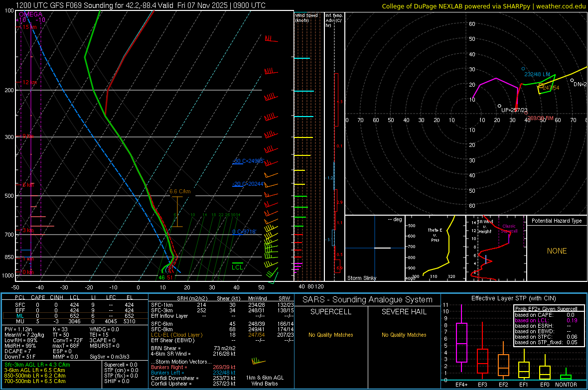Image resolution: width=588 pixels, height=390 pixels.
Task: Click the '-20 C=20244' level label
Action: pos(248,184)
